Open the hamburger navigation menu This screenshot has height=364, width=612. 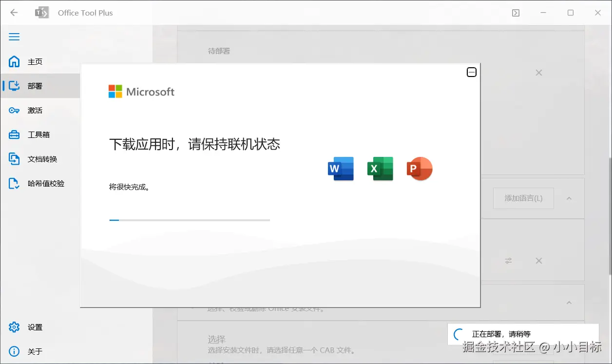pyautogui.click(x=14, y=37)
